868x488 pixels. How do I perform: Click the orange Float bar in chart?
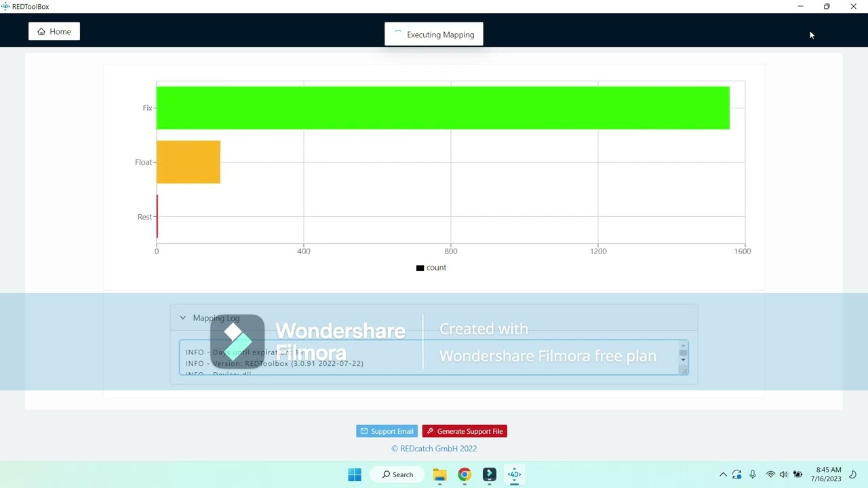(x=189, y=162)
